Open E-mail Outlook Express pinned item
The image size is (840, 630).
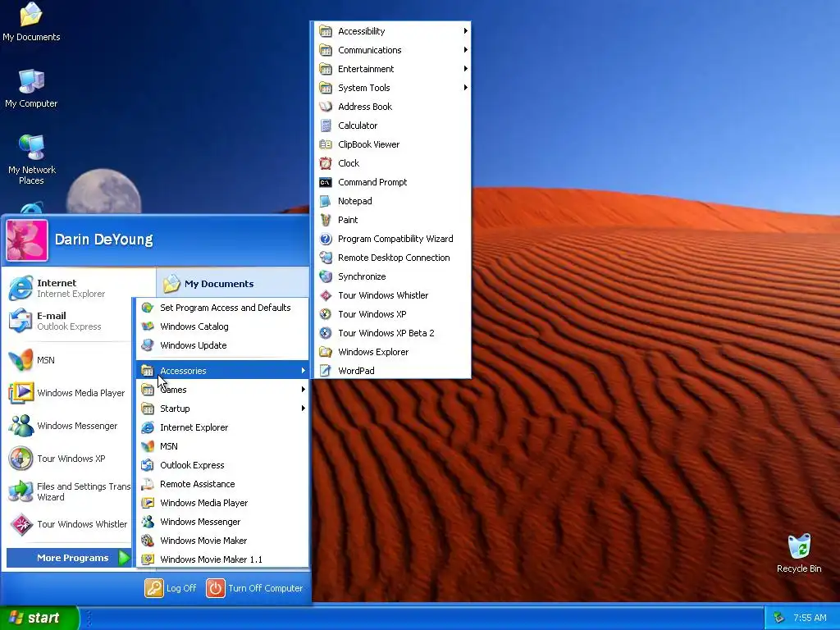(x=69, y=321)
